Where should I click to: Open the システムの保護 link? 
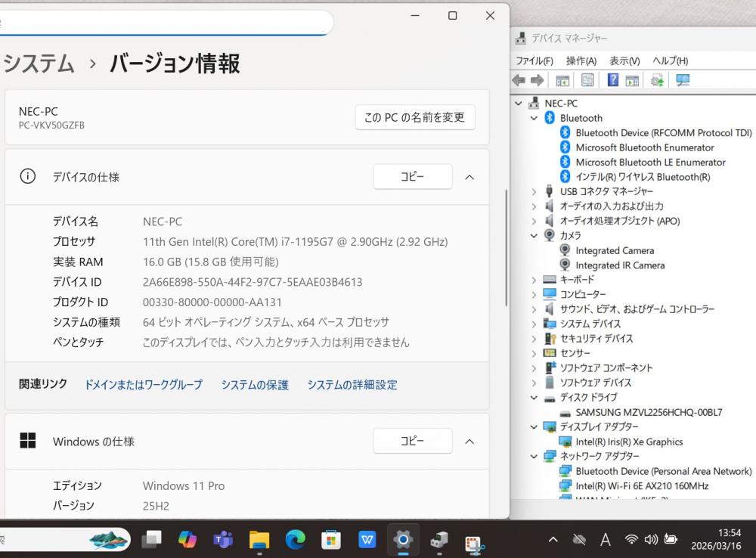click(x=255, y=385)
